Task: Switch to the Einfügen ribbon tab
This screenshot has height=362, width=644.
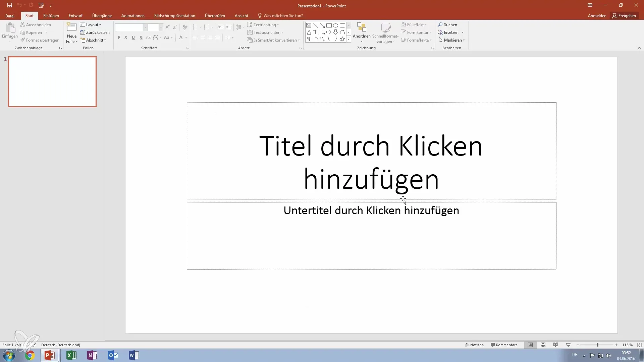Action: tap(51, 16)
